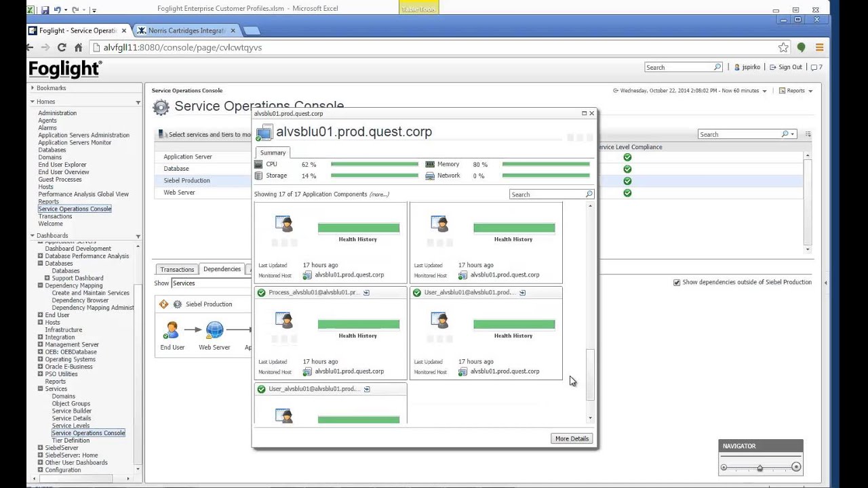Click the Foglight logo
The height and width of the screenshot is (488, 868).
point(65,69)
